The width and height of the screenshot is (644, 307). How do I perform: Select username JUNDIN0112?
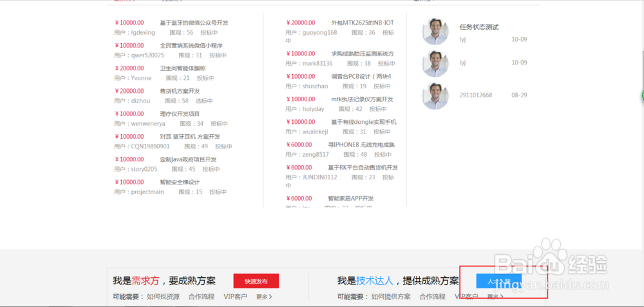[x=319, y=177]
